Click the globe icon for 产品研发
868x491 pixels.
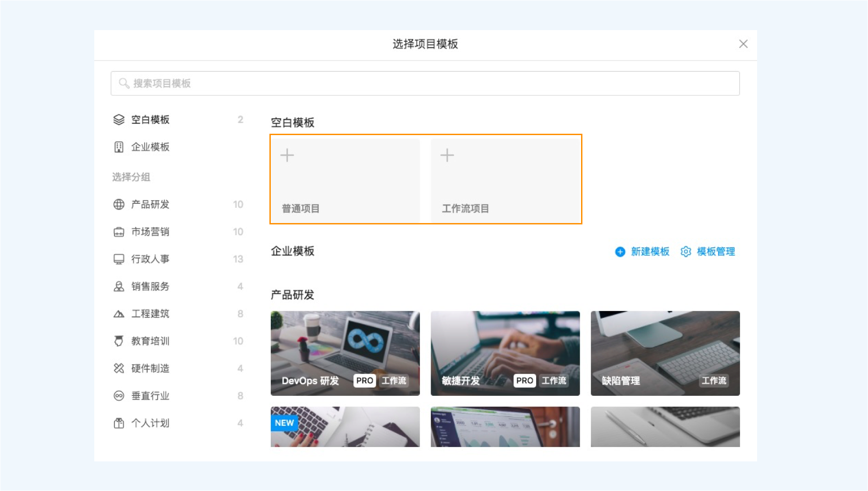click(119, 205)
